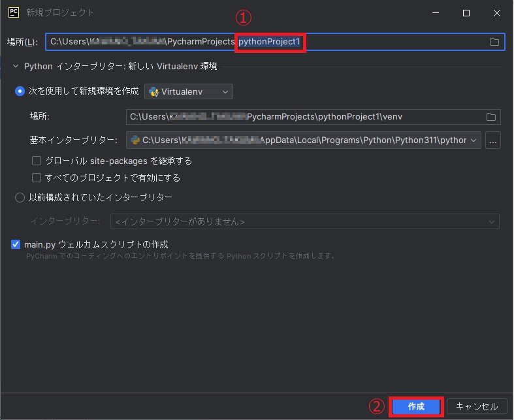Enable グローバル site-packages を継承する checkbox

[37, 161]
